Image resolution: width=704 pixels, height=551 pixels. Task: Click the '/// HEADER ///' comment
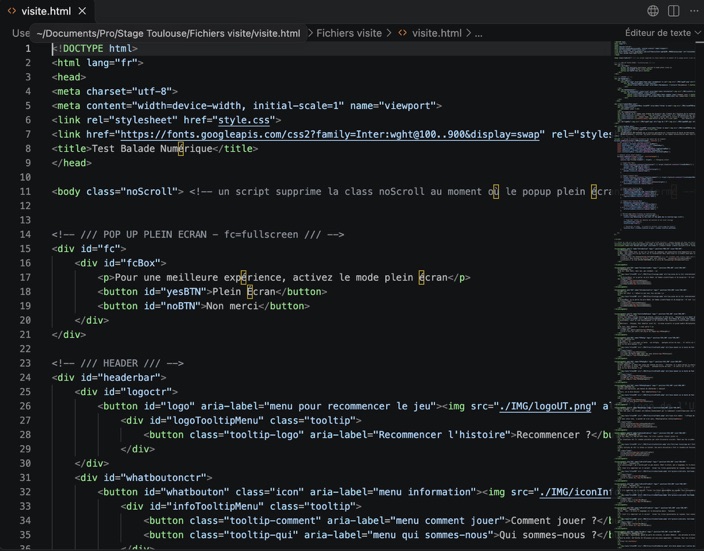(x=118, y=363)
